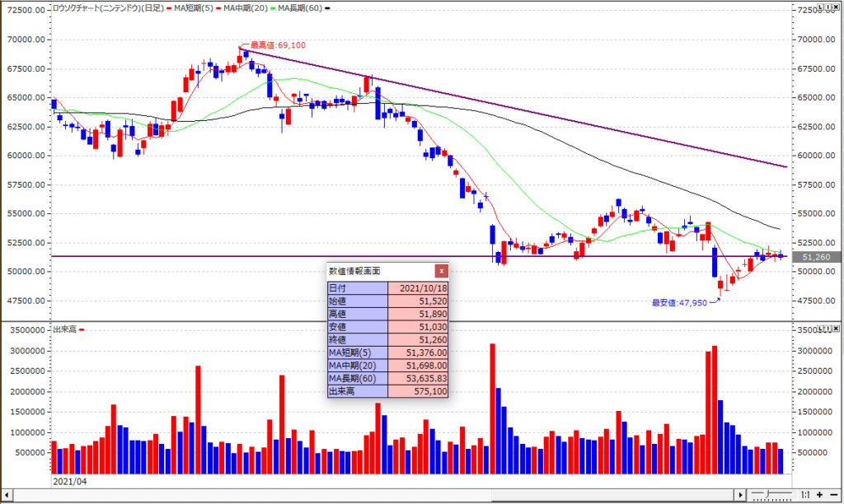Select the 始値 row label in the info popup

point(358,301)
